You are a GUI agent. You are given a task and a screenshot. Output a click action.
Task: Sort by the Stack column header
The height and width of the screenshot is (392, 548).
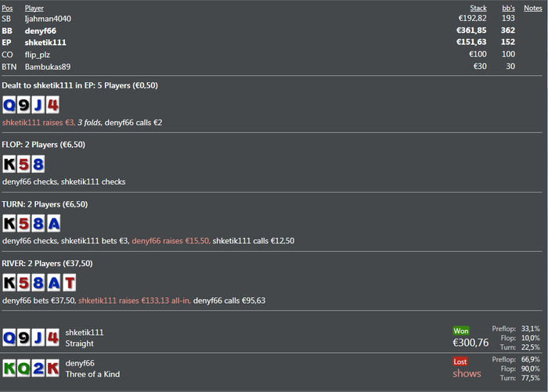click(x=478, y=8)
